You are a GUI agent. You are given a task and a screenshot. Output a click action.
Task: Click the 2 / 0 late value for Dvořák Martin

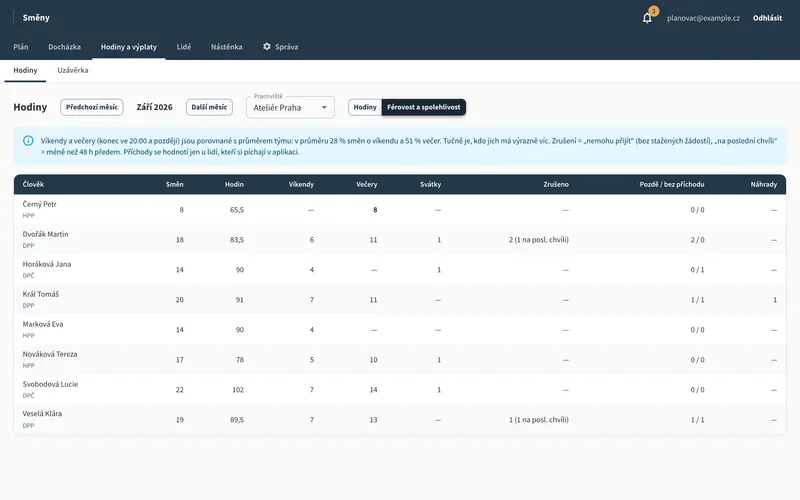coord(697,240)
